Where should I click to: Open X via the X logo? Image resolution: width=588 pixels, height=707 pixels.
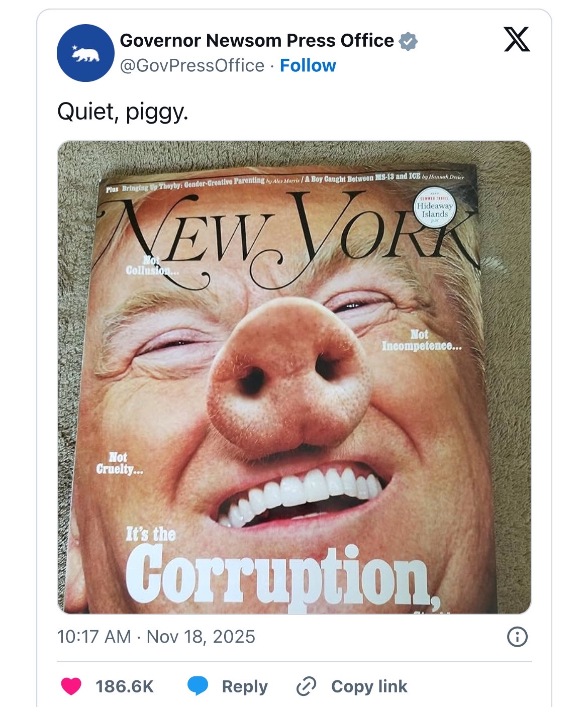[517, 40]
